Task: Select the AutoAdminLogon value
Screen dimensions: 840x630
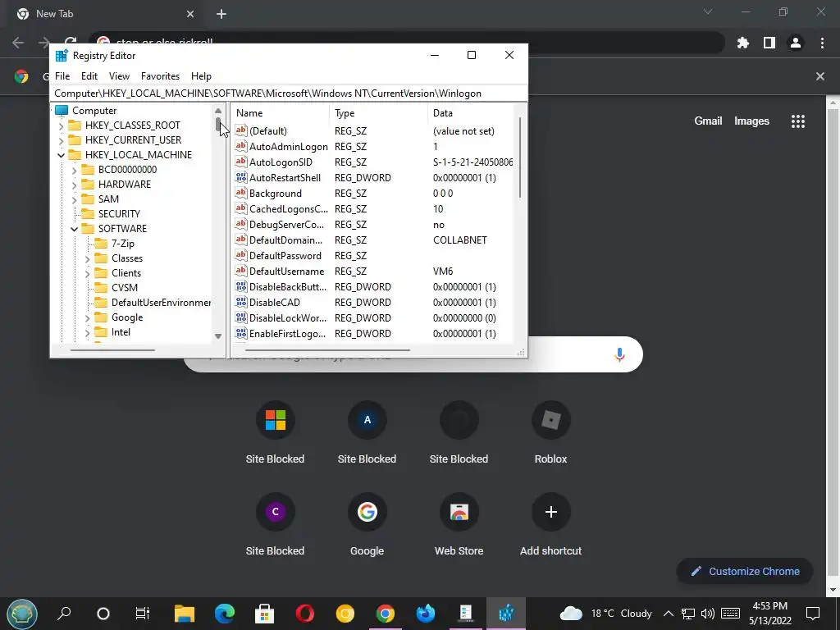Action: 288,146
